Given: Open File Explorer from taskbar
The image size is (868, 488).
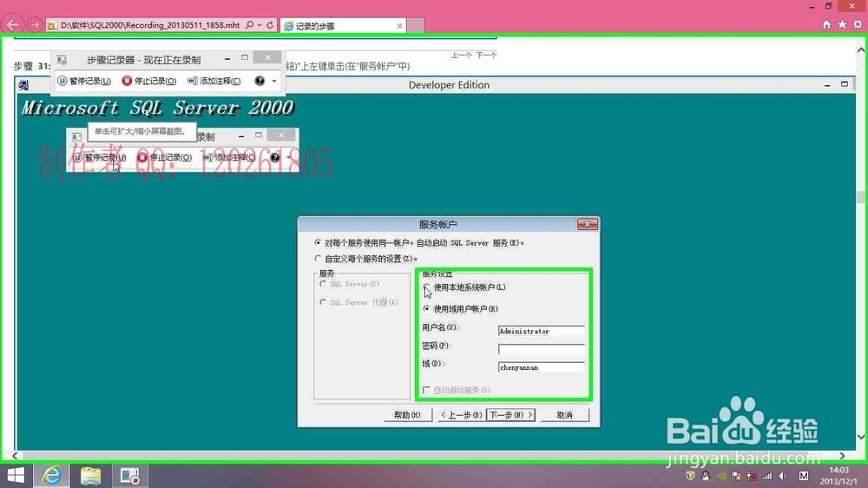Looking at the screenshot, I should coord(91,475).
